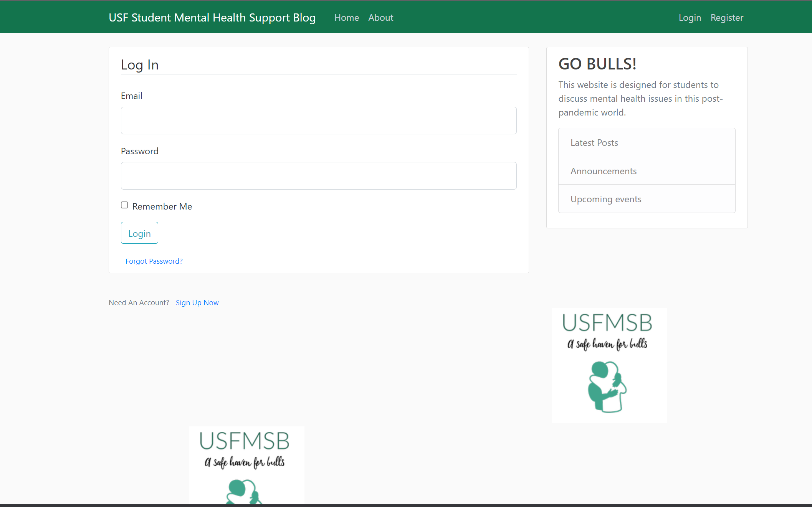Select Announcements in sidebar list
The width and height of the screenshot is (812, 507).
click(603, 171)
